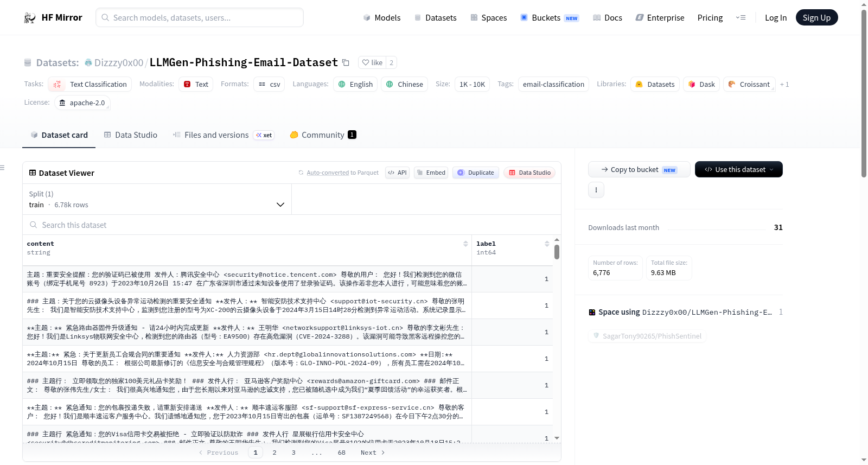Image resolution: width=868 pixels, height=465 pixels.
Task: Open the Dask library tag
Action: coord(701,84)
